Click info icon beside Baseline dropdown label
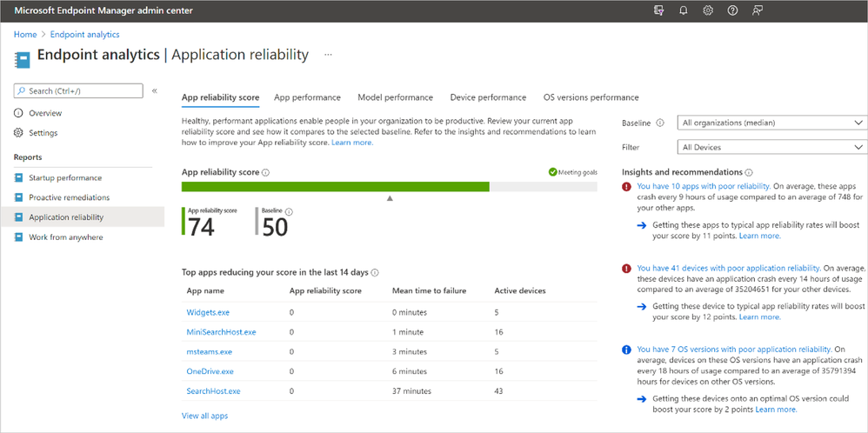Image resolution: width=868 pixels, height=433 pixels. click(x=660, y=123)
